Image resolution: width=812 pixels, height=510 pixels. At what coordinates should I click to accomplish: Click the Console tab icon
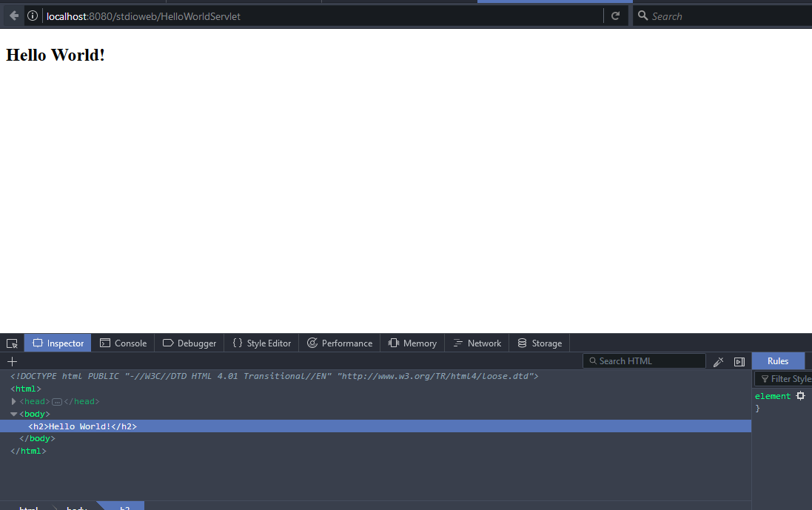105,343
